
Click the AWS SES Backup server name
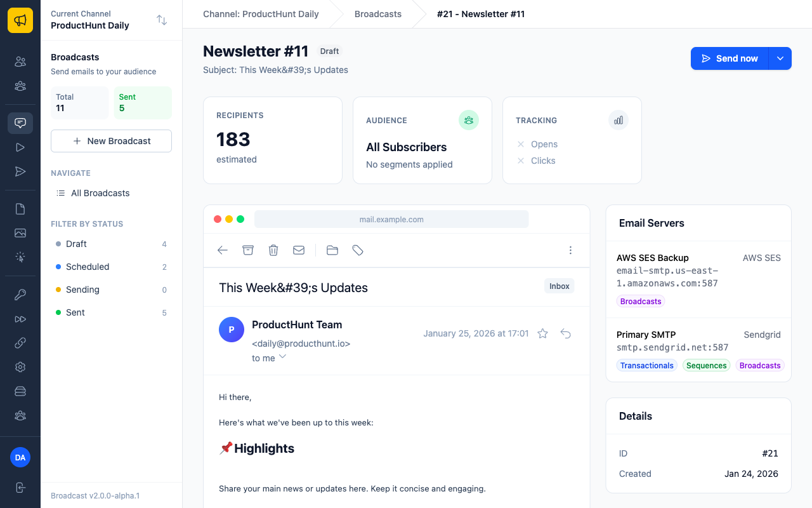[x=653, y=258]
